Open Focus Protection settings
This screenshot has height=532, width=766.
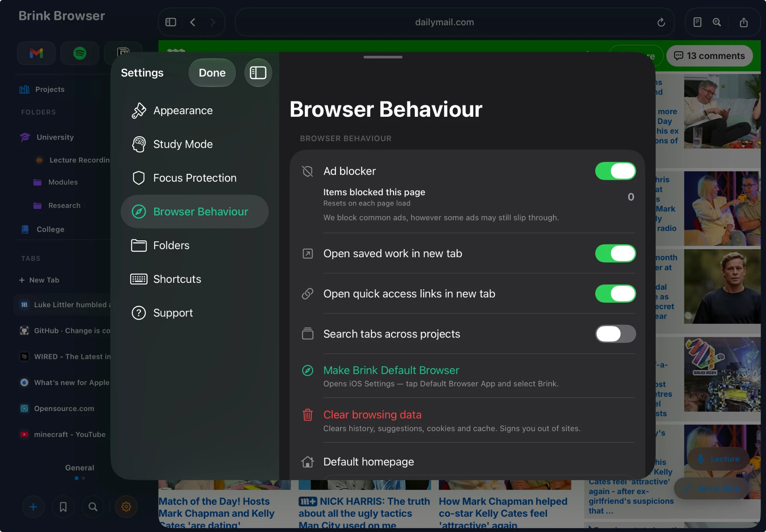click(195, 178)
